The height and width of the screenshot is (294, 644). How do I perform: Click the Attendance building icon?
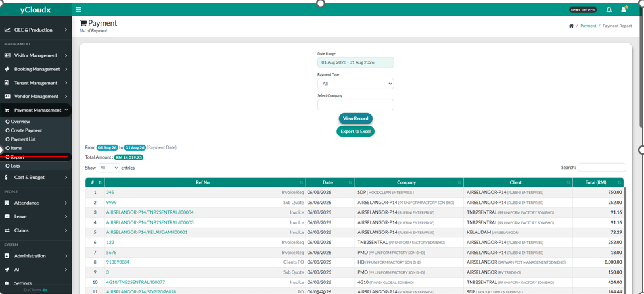point(7,203)
